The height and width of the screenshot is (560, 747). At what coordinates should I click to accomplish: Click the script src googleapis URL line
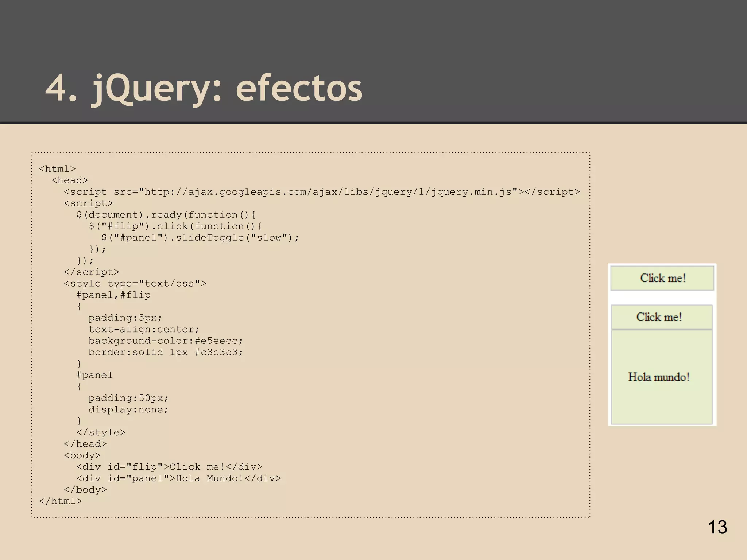[x=322, y=192]
